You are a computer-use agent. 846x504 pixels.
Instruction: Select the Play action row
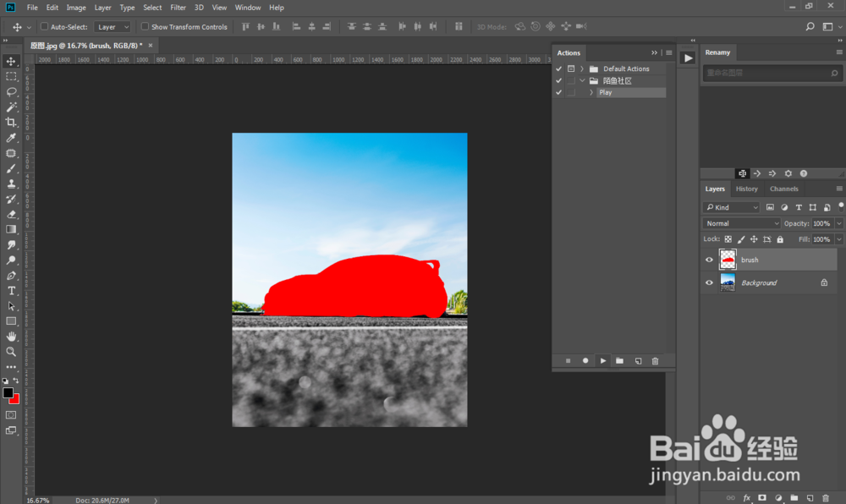point(631,93)
